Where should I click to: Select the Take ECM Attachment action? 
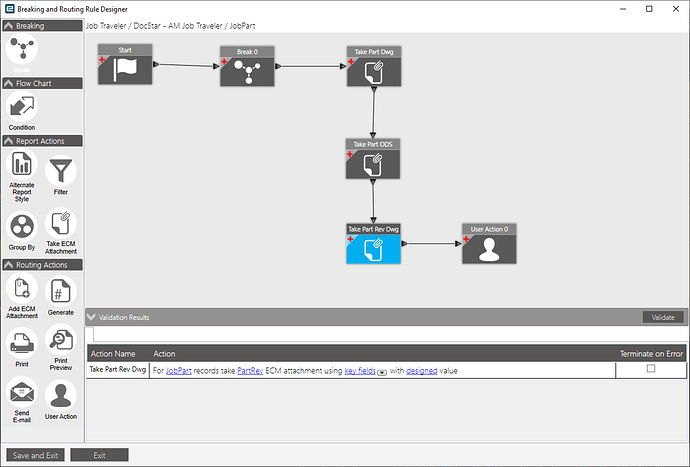coord(61,223)
